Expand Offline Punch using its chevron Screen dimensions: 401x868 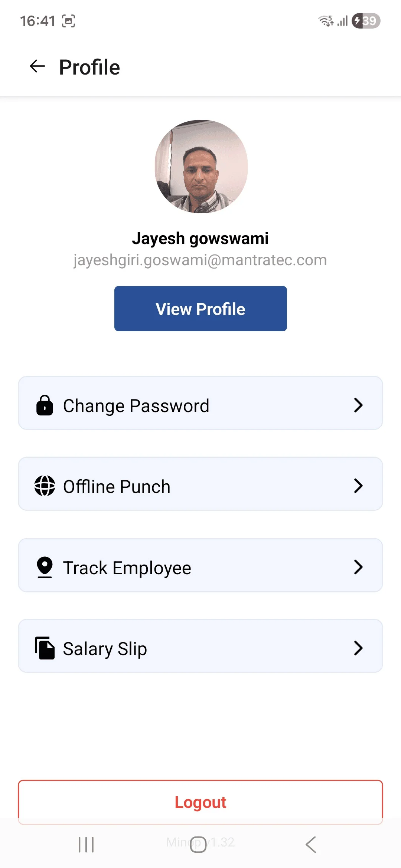(x=358, y=486)
